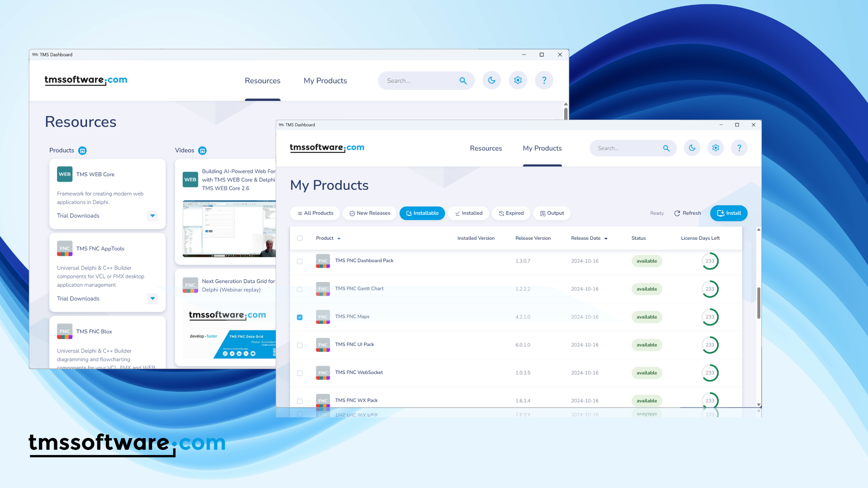The image size is (868, 488).
Task: Toggle dark mode moon icon in My Products window
Action: tap(692, 148)
